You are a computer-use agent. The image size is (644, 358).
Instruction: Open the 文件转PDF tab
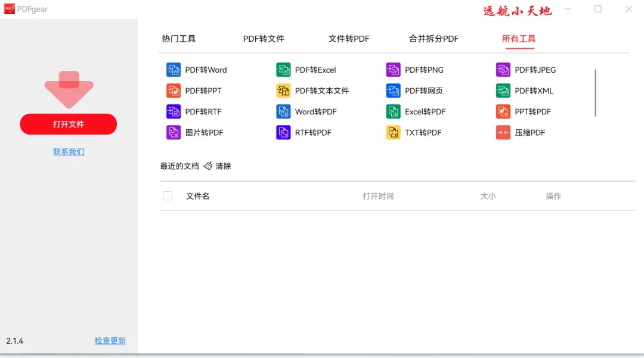pos(349,39)
